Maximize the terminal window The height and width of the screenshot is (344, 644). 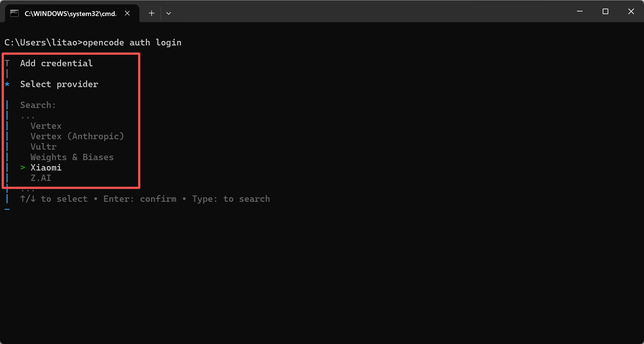[605, 12]
